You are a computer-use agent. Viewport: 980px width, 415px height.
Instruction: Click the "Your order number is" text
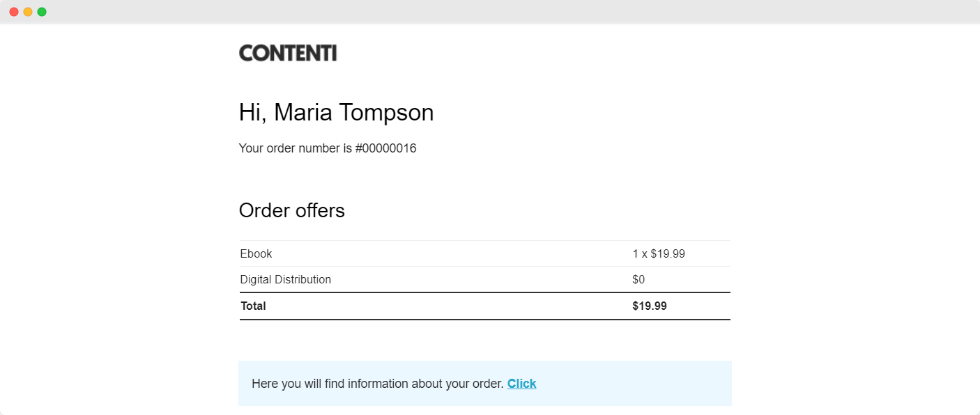pos(296,148)
